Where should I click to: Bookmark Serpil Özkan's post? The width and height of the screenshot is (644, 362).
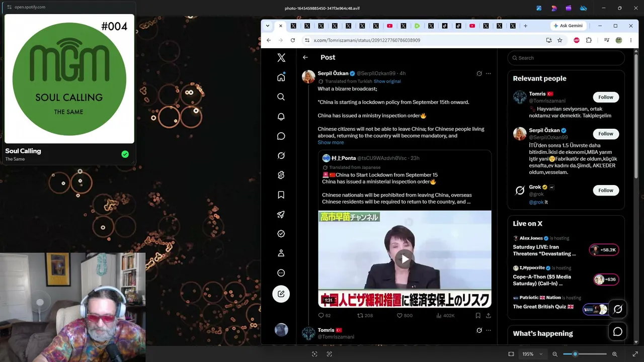click(x=478, y=316)
